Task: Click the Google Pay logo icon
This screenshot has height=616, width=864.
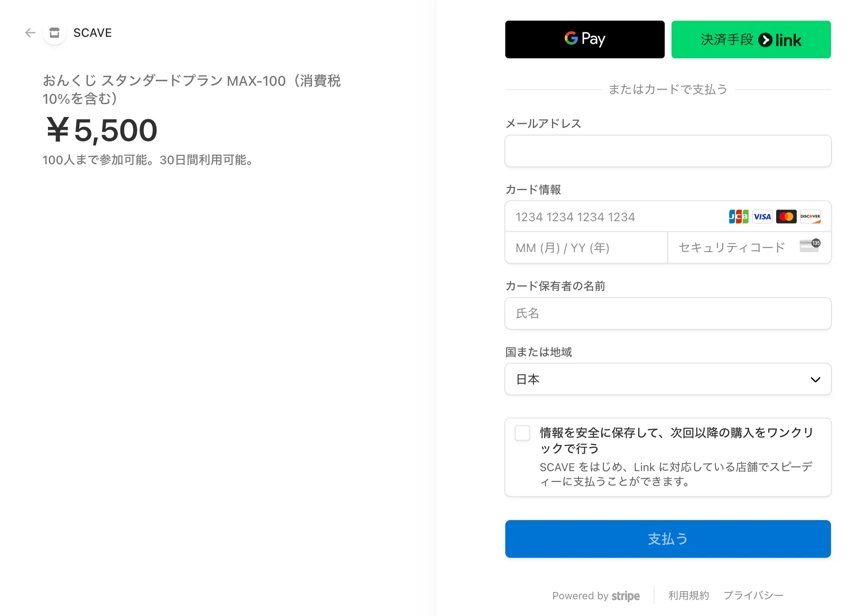Action: click(x=570, y=39)
